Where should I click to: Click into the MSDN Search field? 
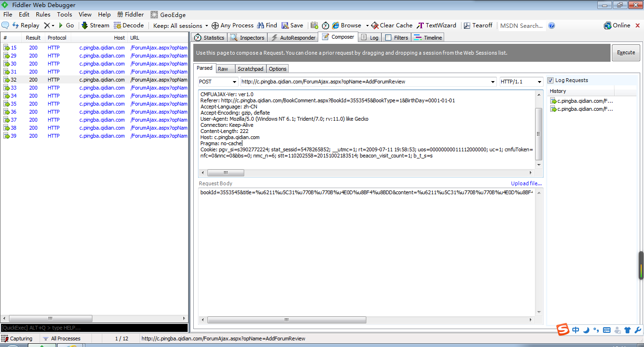[x=521, y=25]
